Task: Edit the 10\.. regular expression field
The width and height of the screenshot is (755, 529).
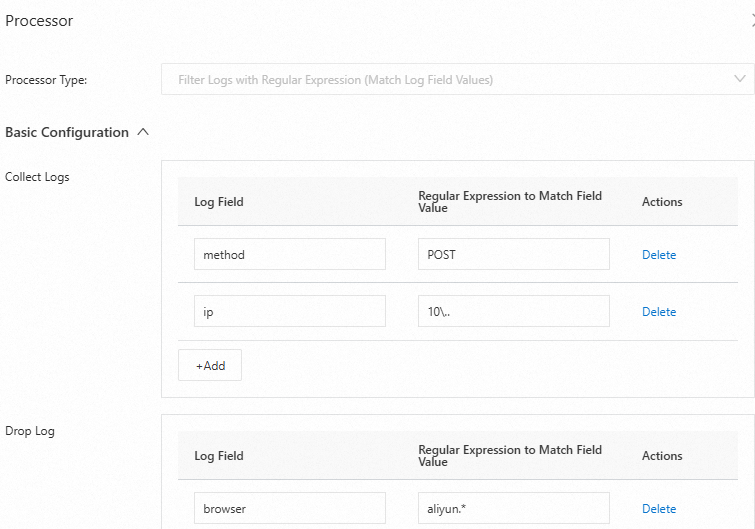Action: tap(513, 311)
